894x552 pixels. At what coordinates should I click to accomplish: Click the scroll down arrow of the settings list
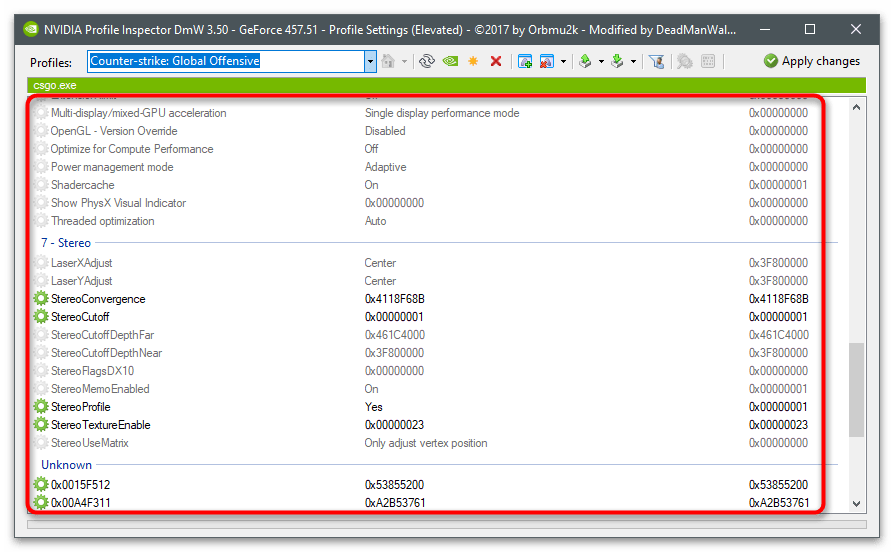coord(856,504)
